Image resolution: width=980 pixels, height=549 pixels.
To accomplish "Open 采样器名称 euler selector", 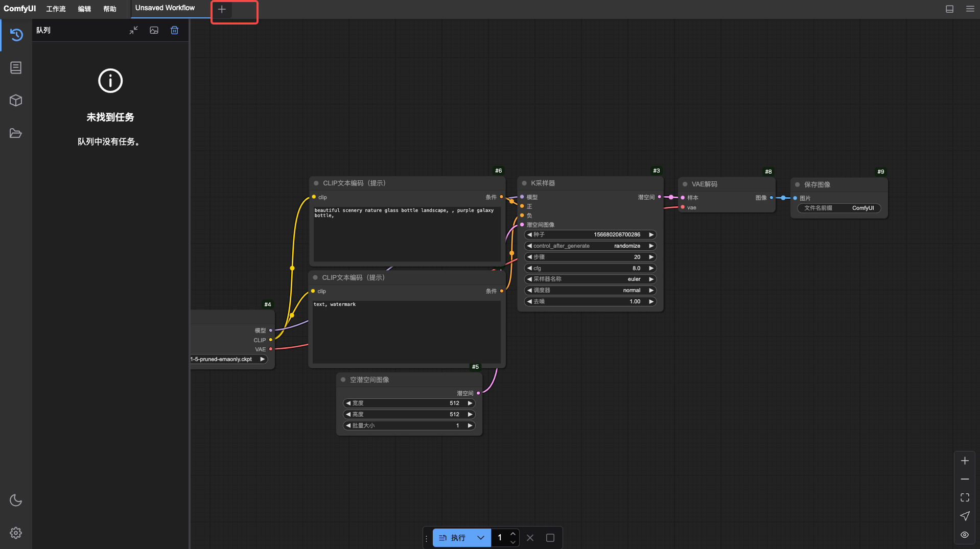I will [590, 279].
